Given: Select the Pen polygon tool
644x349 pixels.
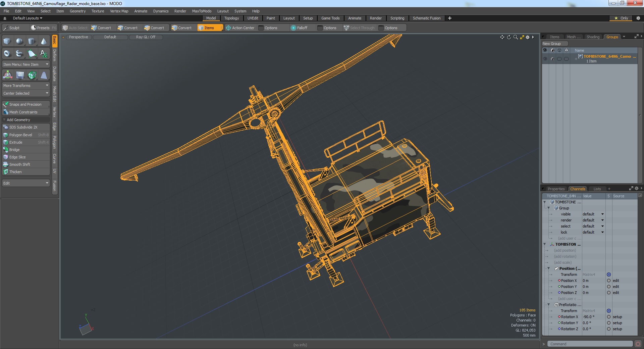Looking at the screenshot, I should tap(32, 53).
